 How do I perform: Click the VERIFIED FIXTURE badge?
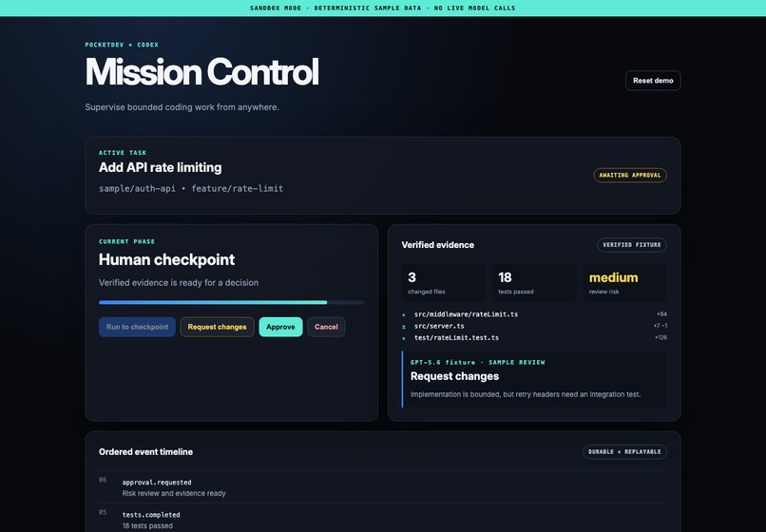click(632, 245)
